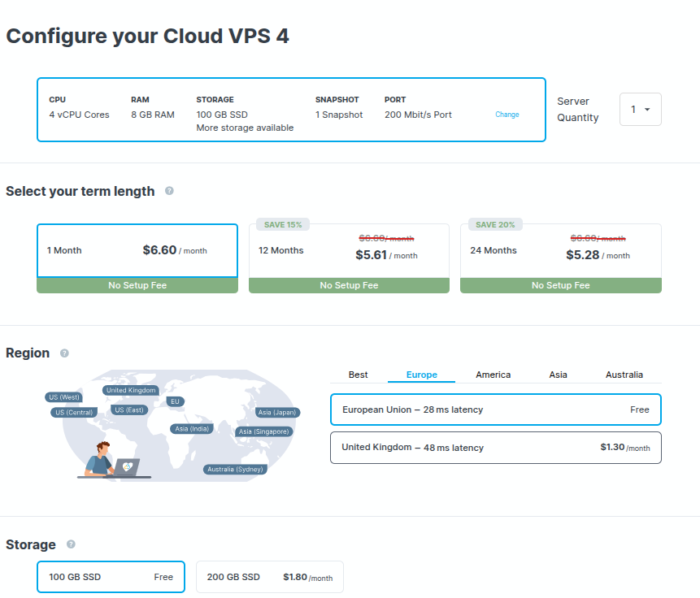The width and height of the screenshot is (700, 598).
Task: Select the 1 Month term option
Action: pyautogui.click(x=137, y=250)
